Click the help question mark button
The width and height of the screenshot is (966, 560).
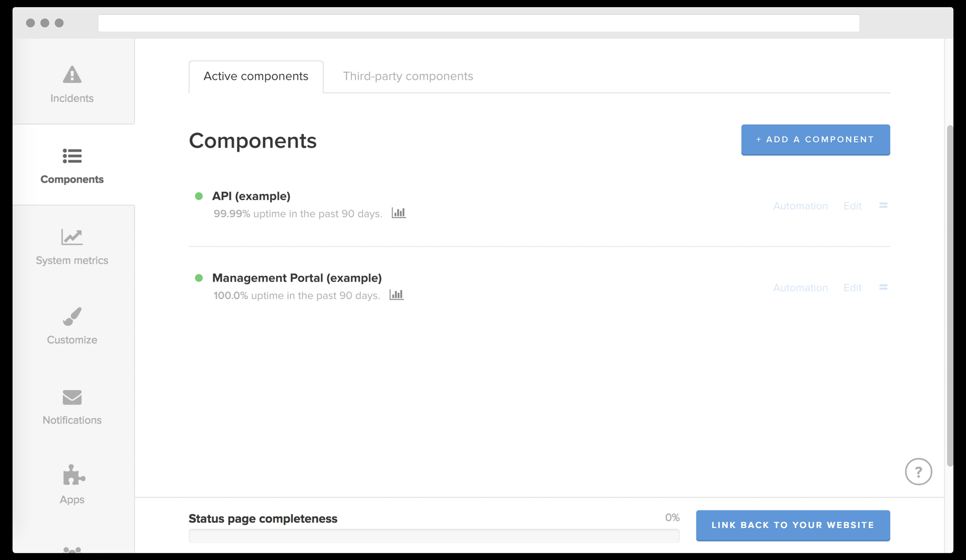coord(918,472)
